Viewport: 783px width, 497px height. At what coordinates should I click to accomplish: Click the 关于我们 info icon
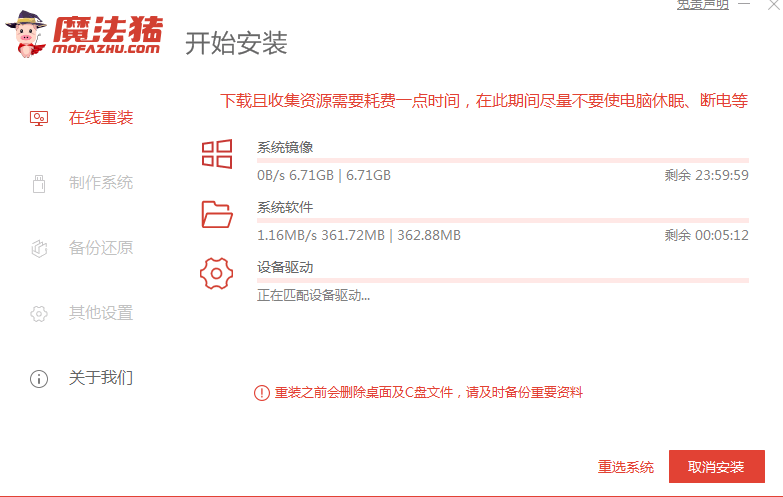(39, 378)
